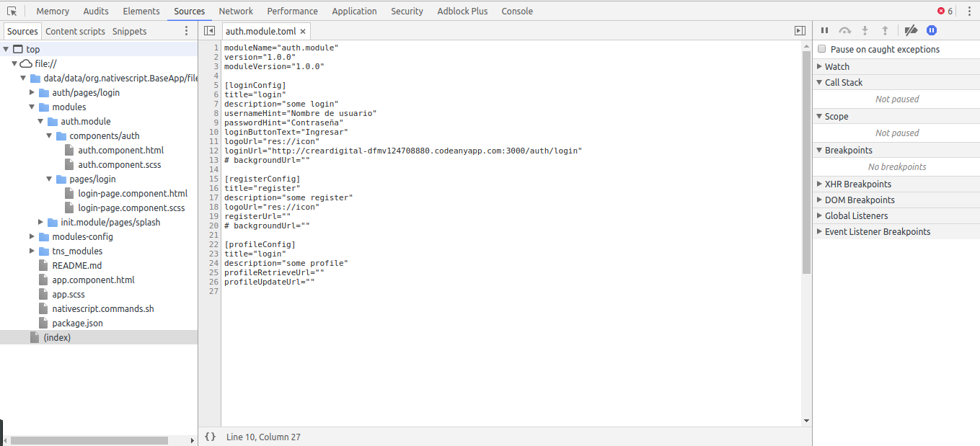Open the DevTools customize three-dot menu
Viewport: 980px width, 446px height.
(968, 11)
